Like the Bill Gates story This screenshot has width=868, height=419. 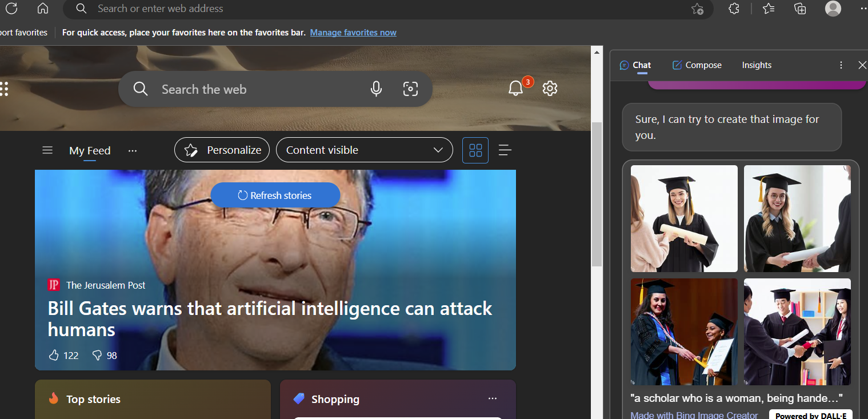pos(54,356)
